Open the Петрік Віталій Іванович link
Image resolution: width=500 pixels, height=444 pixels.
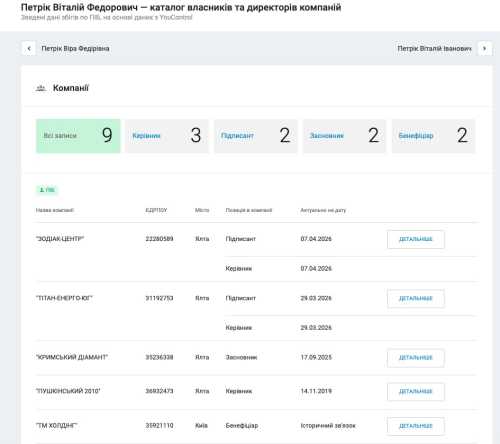click(x=434, y=49)
